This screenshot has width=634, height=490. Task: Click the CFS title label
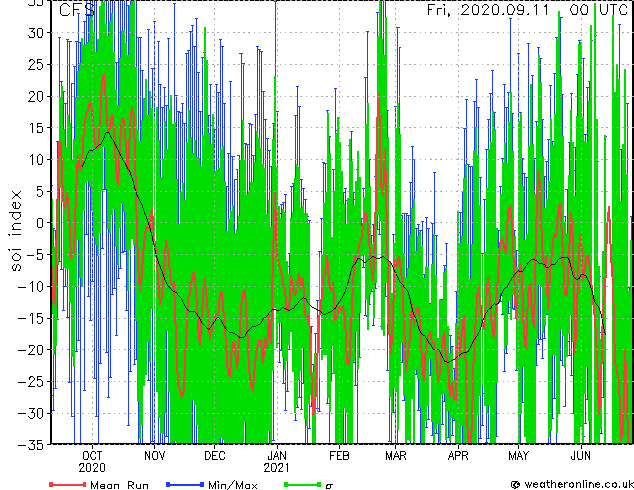tap(77, 10)
